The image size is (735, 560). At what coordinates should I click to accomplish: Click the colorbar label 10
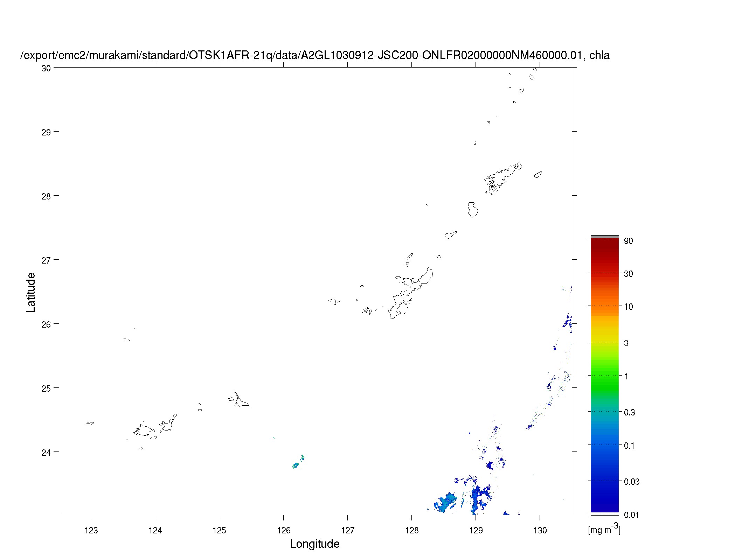click(x=629, y=307)
